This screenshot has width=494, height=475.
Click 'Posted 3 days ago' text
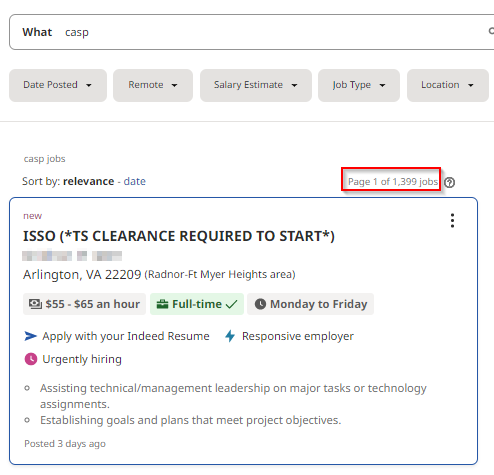(65, 444)
